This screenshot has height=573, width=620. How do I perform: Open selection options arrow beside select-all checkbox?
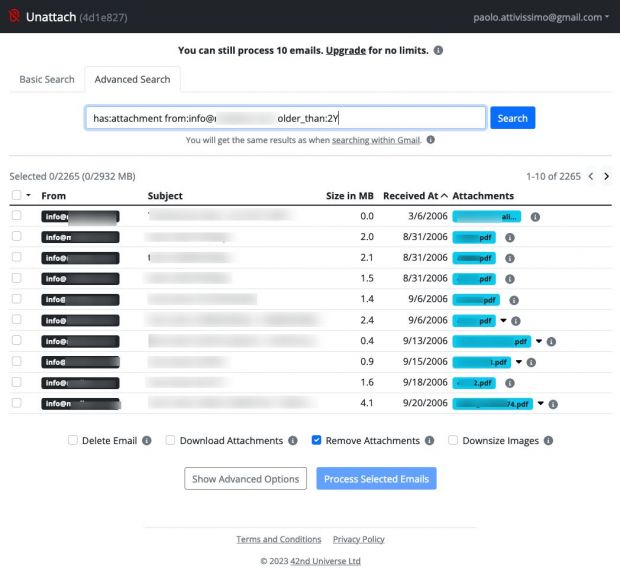(x=28, y=195)
